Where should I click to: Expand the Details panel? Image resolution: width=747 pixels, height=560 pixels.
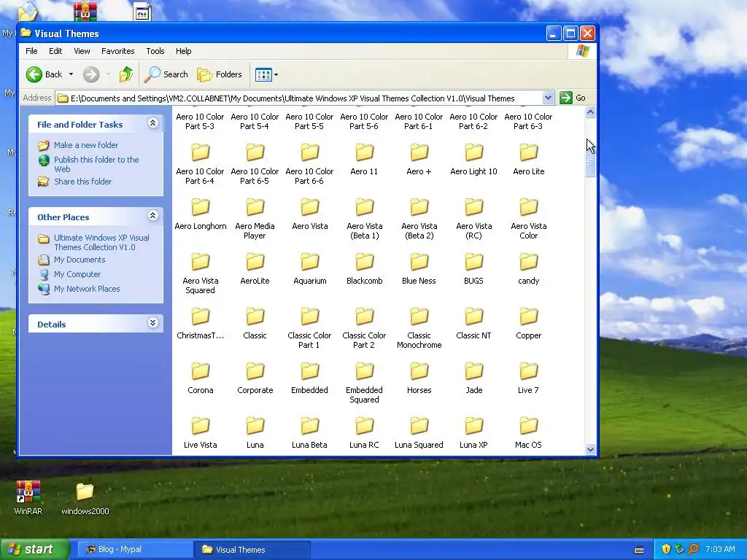(x=153, y=323)
